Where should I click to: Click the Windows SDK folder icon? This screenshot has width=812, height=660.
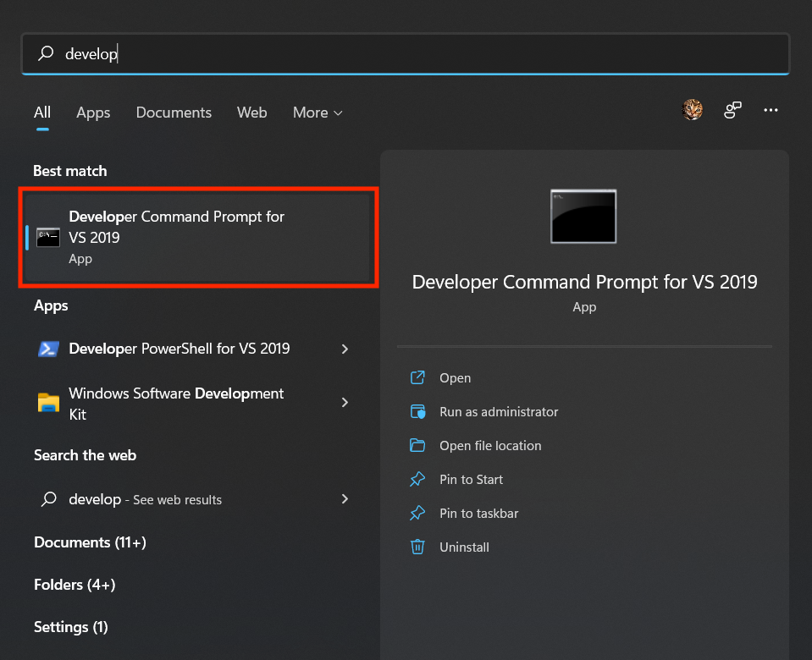pyautogui.click(x=48, y=403)
